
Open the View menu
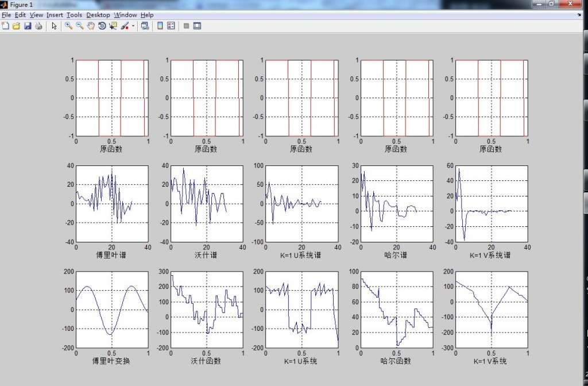pos(36,15)
